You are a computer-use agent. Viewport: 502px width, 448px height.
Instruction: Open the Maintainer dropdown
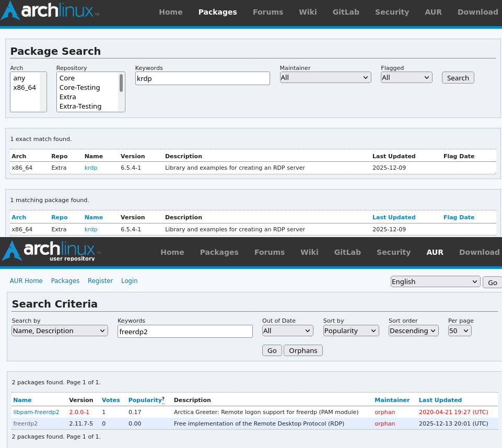[325, 77]
